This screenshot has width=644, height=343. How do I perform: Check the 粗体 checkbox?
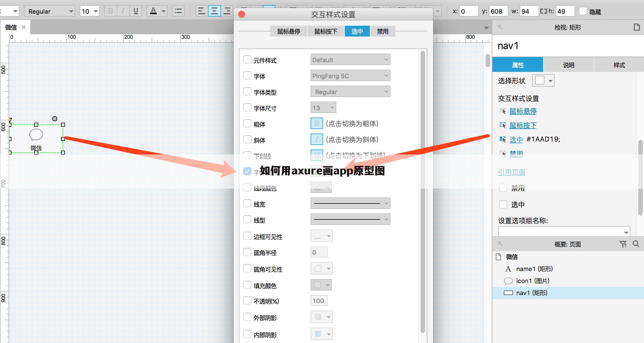(x=247, y=124)
